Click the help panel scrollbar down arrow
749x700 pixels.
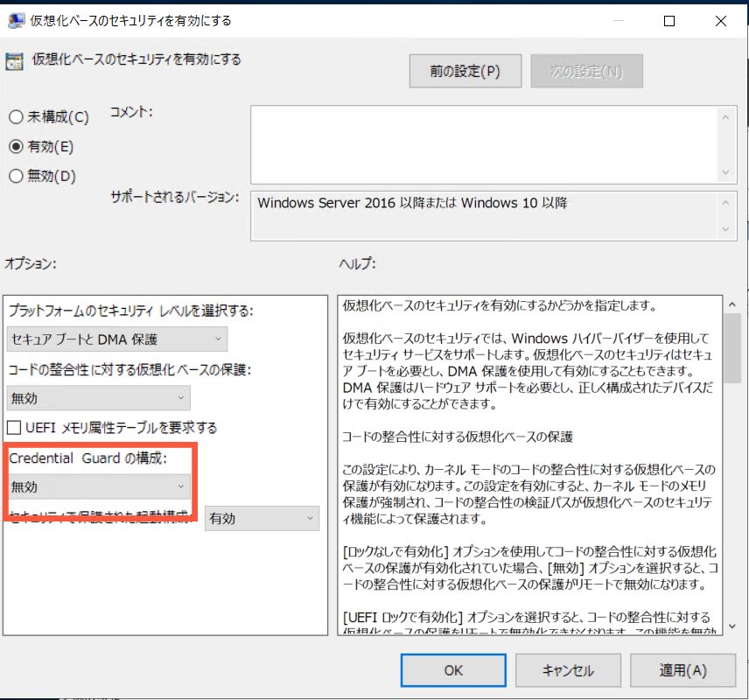731,626
